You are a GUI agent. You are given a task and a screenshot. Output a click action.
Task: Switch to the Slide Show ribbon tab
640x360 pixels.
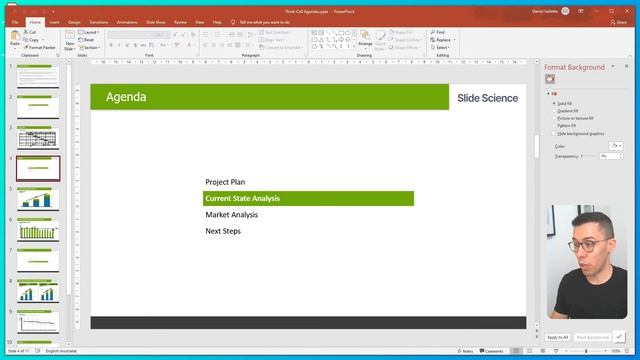point(156,22)
